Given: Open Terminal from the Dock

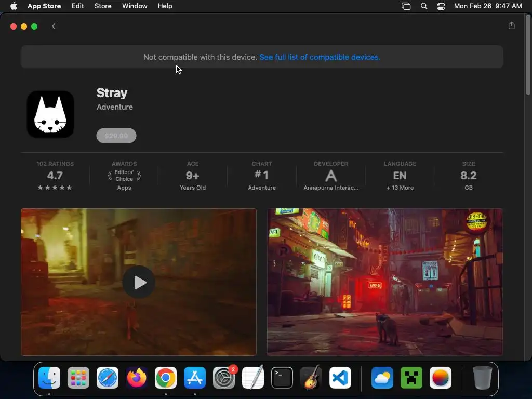Looking at the screenshot, I should pos(282,378).
